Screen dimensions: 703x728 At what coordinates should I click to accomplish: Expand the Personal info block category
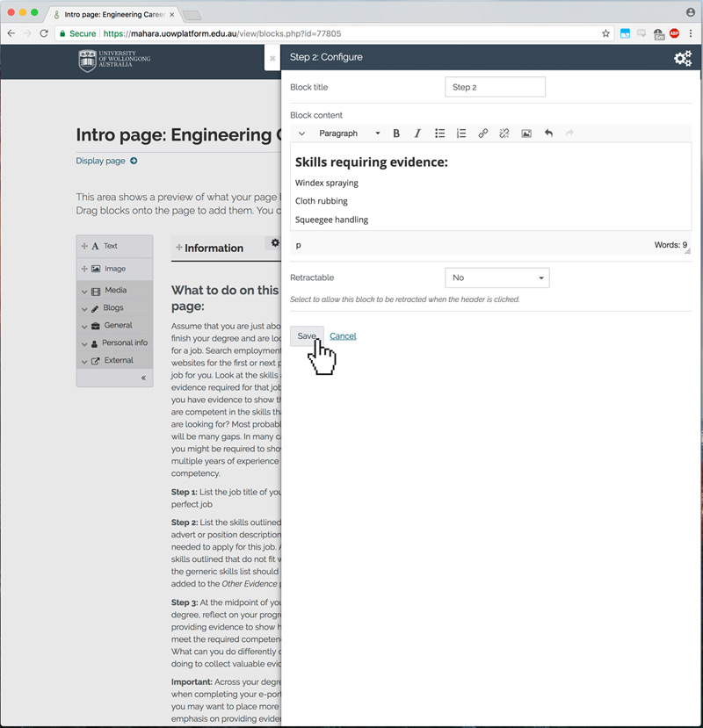tap(114, 343)
